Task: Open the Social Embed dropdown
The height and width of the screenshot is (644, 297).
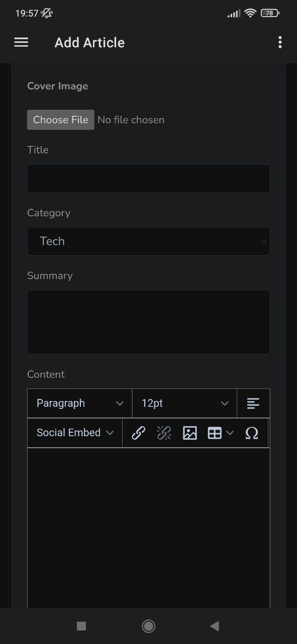Action: pos(75,433)
